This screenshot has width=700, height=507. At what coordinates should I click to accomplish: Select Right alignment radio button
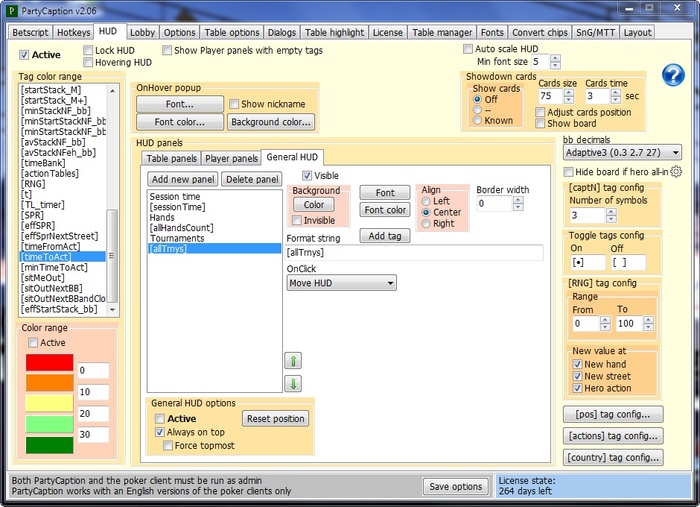426,224
